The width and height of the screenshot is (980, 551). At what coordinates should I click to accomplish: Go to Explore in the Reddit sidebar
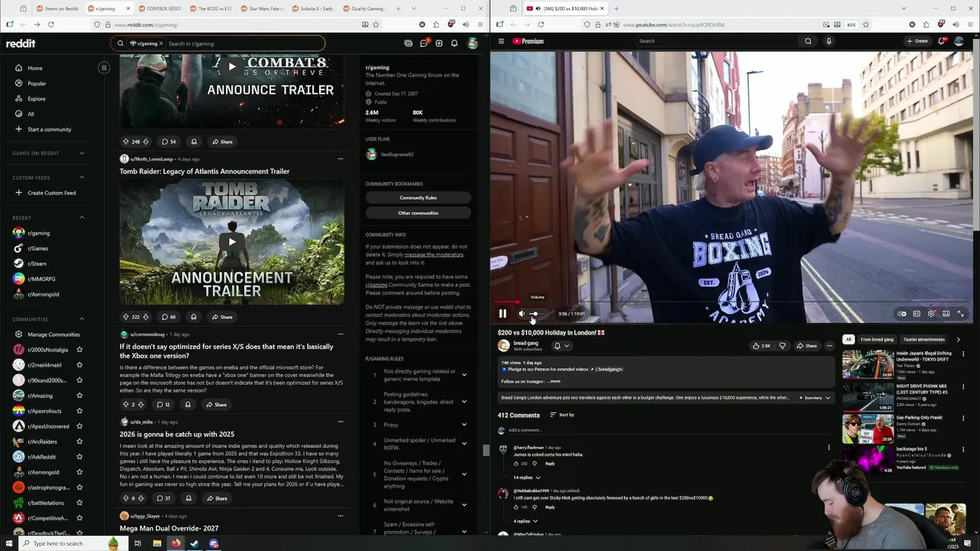pos(36,99)
